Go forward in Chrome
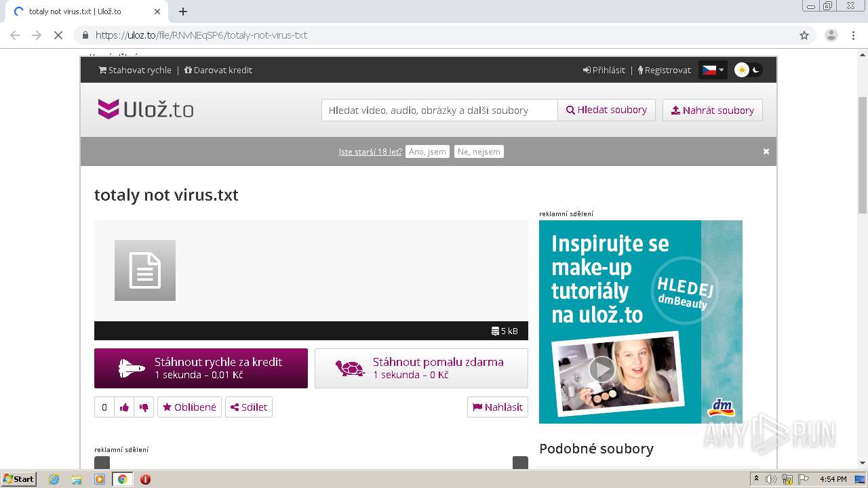The width and height of the screenshot is (868, 488). 37,35
